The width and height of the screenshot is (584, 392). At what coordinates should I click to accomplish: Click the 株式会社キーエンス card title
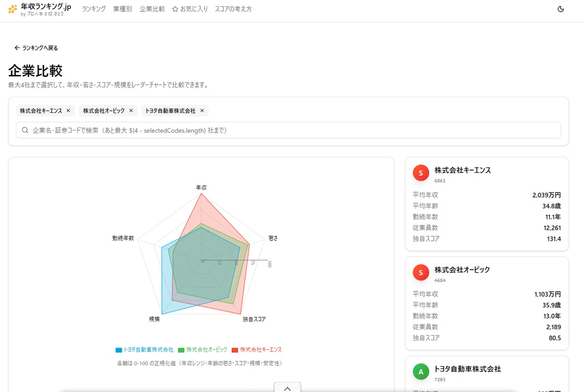coord(463,170)
